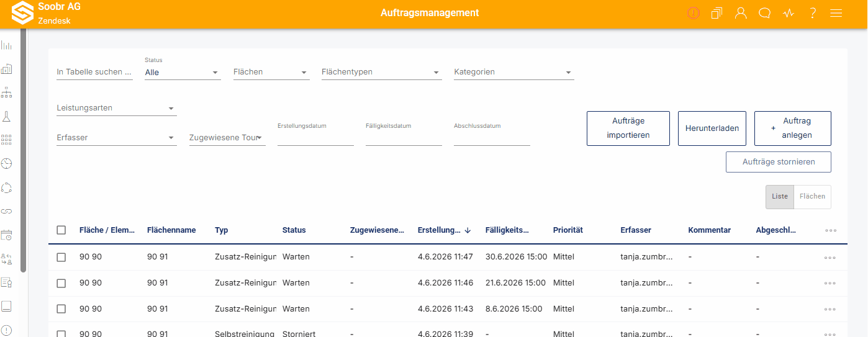Click the Aufträge importieren button
The height and width of the screenshot is (337, 868).
click(628, 128)
